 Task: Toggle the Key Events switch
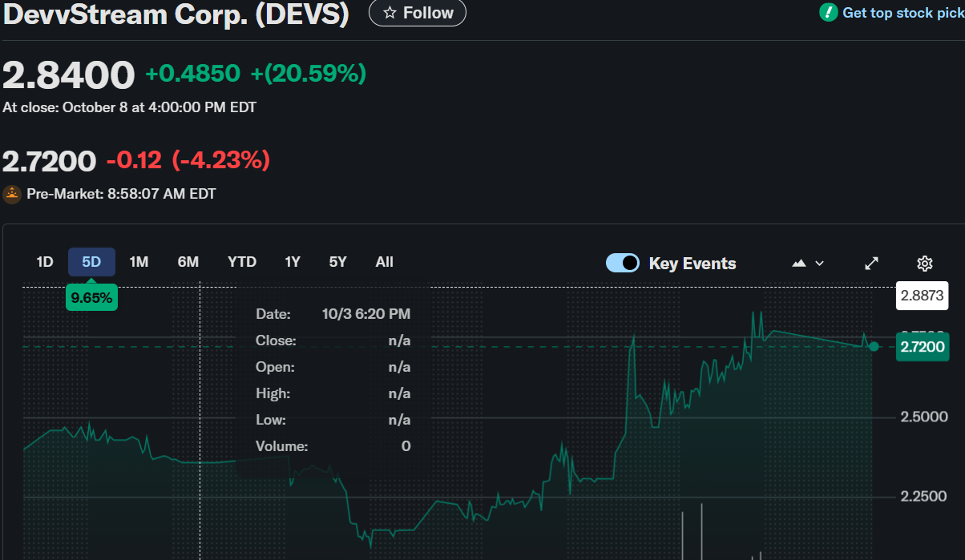pyautogui.click(x=622, y=263)
